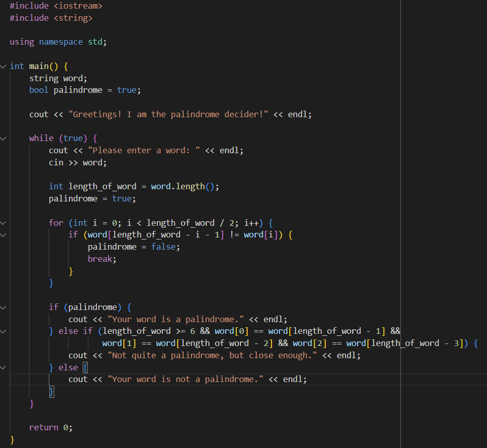Click the highlighted closing brace after else
The image size is (487, 448).
click(51, 391)
